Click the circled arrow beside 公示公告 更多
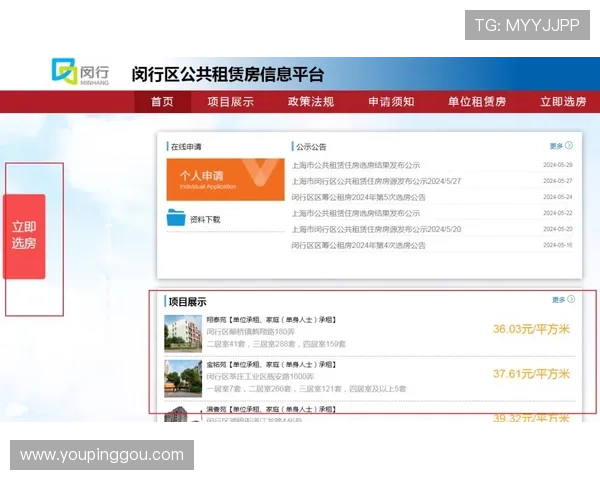Image resolution: width=600 pixels, height=480 pixels. click(569, 145)
